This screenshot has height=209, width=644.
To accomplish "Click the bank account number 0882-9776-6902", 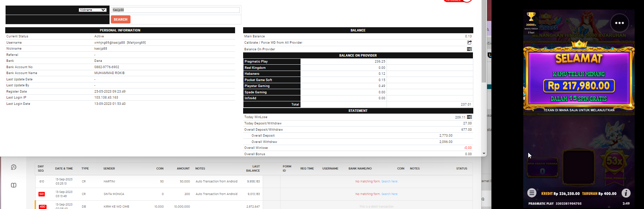I will coord(107,67).
